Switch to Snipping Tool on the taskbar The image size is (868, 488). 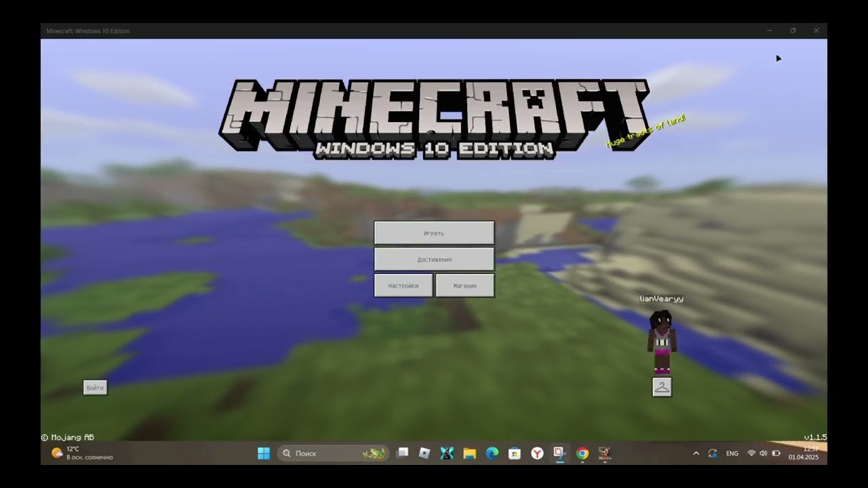pos(559,453)
